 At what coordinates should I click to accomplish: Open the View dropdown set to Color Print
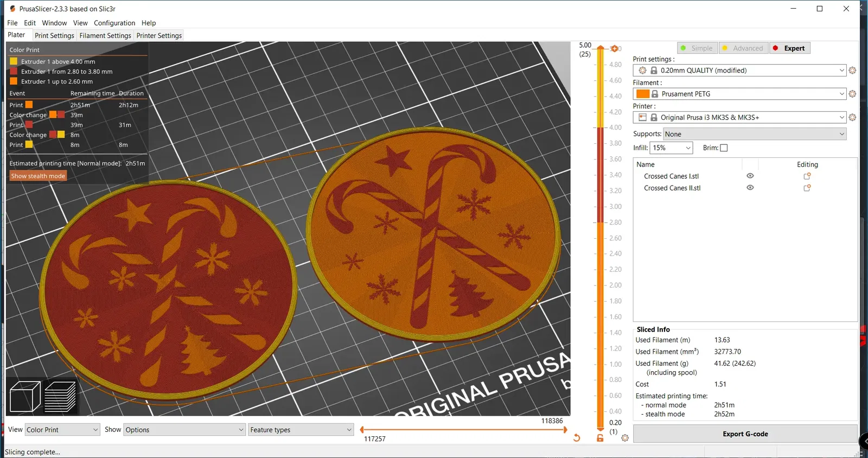(x=62, y=430)
